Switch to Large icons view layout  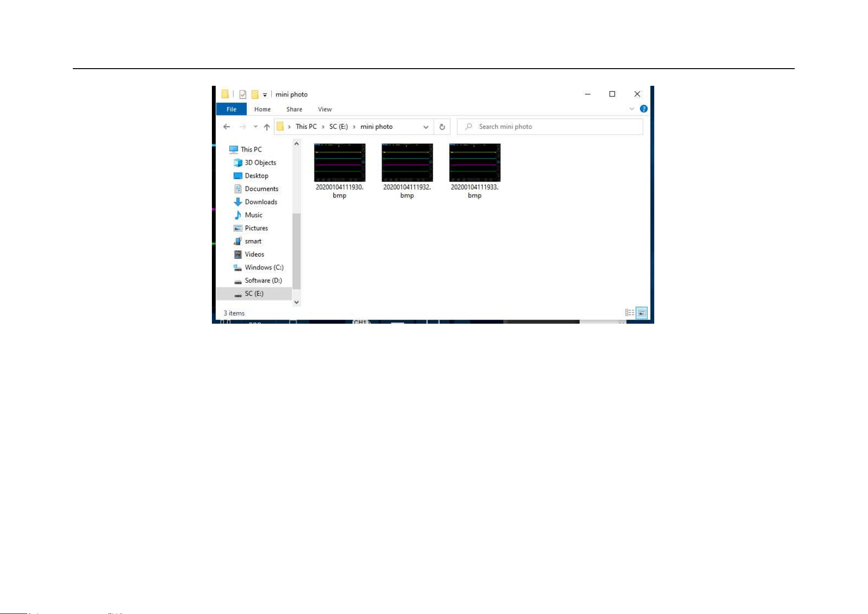(x=642, y=313)
